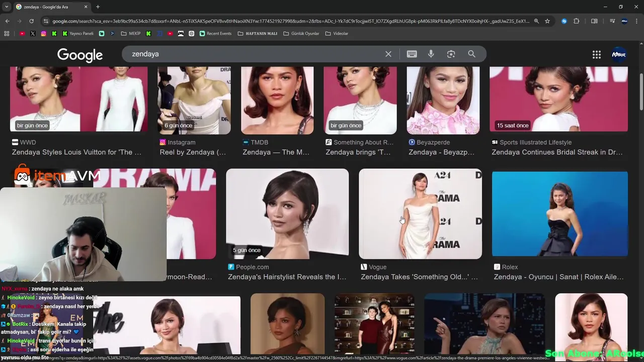
Task: Open the HAFTANIN MALI bookmarks folder
Action: point(257,33)
